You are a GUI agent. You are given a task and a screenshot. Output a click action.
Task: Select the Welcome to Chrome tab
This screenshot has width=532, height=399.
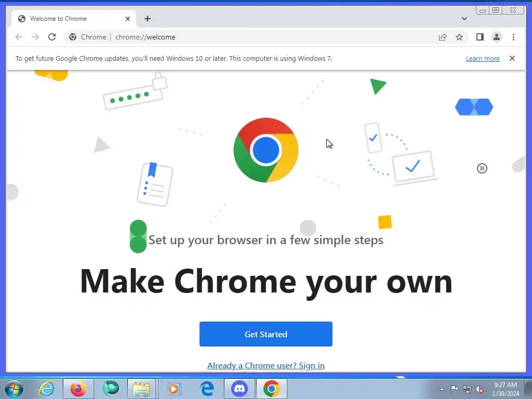coord(74,19)
